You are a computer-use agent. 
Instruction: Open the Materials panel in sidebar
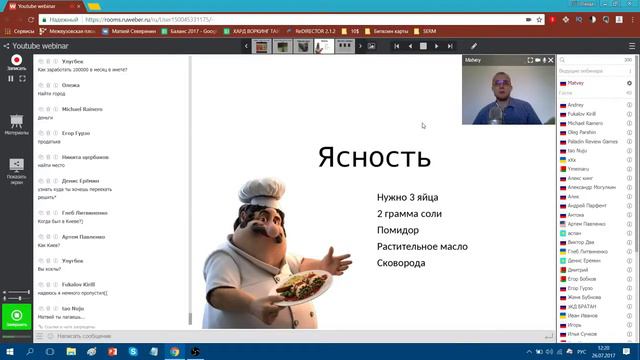coord(16,124)
